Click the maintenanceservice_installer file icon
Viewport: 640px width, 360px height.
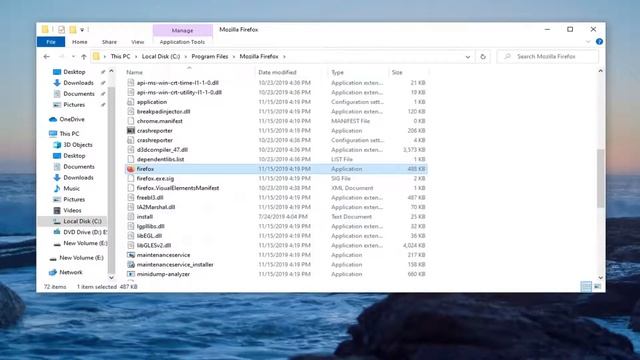131,264
